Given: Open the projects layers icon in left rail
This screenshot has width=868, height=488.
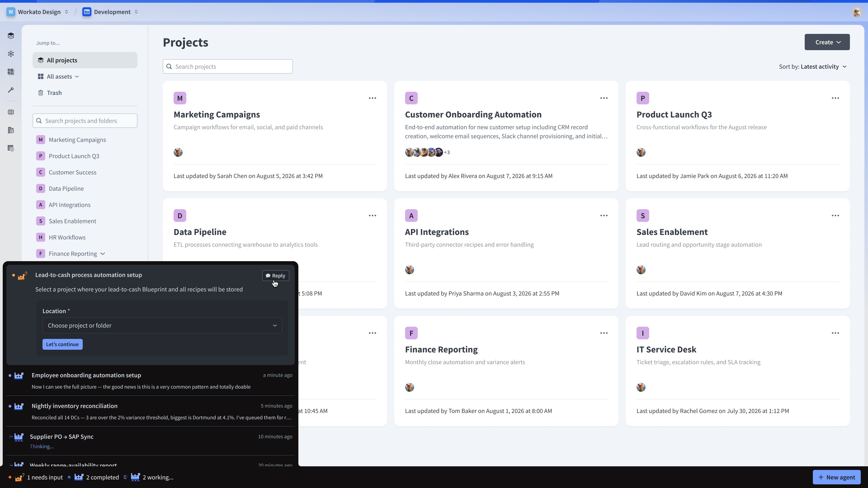Looking at the screenshot, I should [11, 36].
